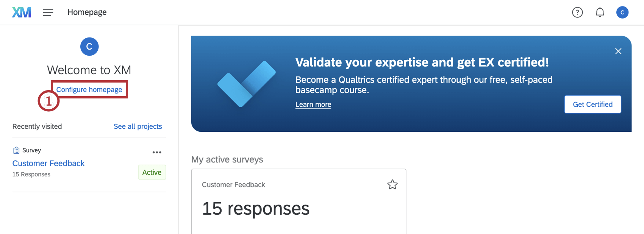
Task: Open the account avatar in top bar
Action: [x=622, y=12]
